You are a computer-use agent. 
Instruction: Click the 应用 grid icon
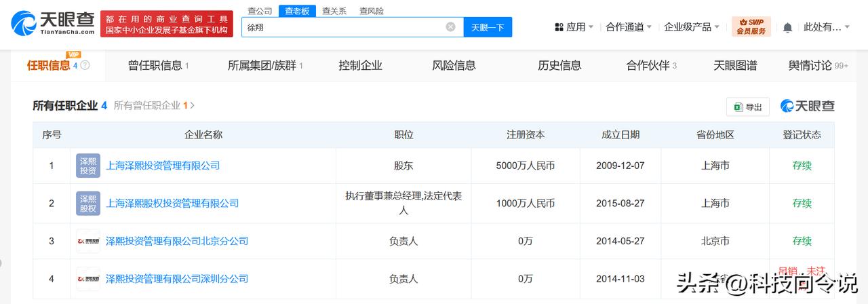[x=559, y=27]
